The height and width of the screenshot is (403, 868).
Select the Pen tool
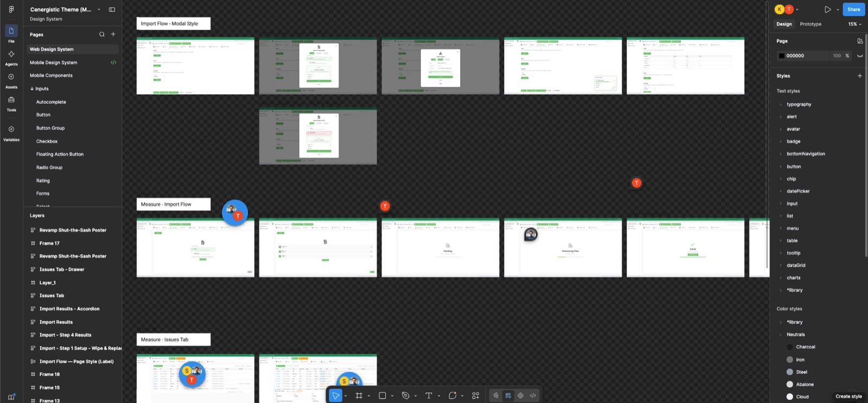[x=405, y=395]
